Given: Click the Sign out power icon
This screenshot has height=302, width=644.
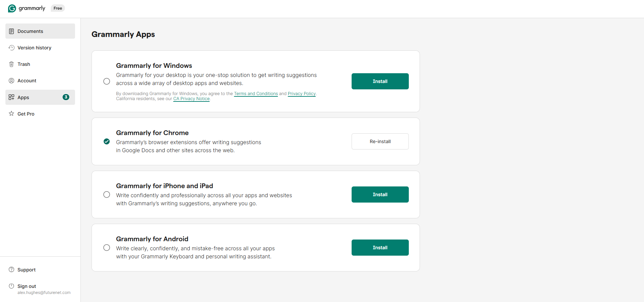Looking at the screenshot, I should 11,286.
